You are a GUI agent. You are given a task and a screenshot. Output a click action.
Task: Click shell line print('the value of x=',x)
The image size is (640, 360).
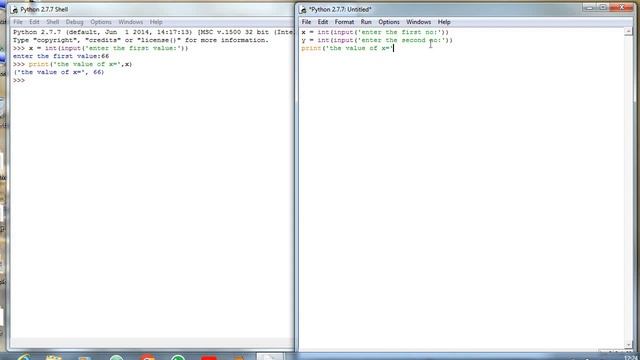72,64
